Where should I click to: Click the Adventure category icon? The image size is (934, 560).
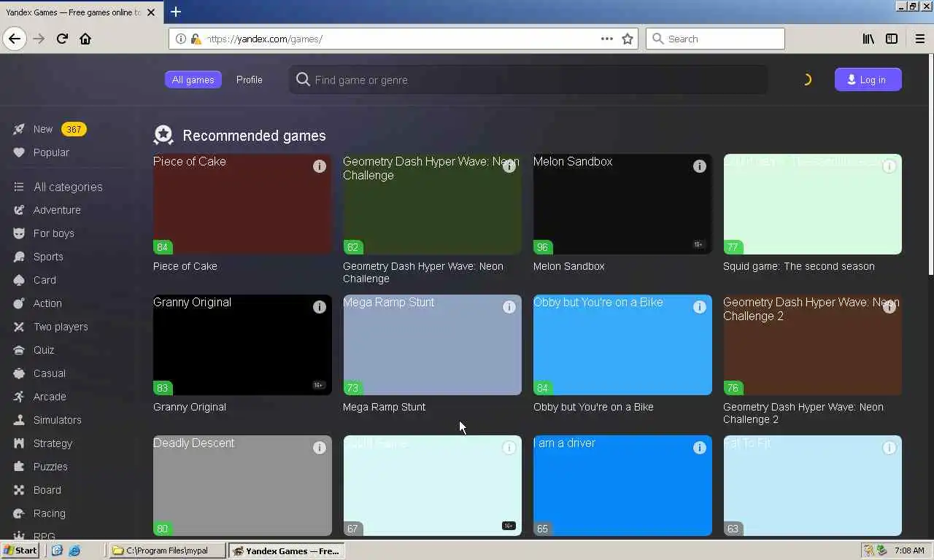[x=19, y=210]
